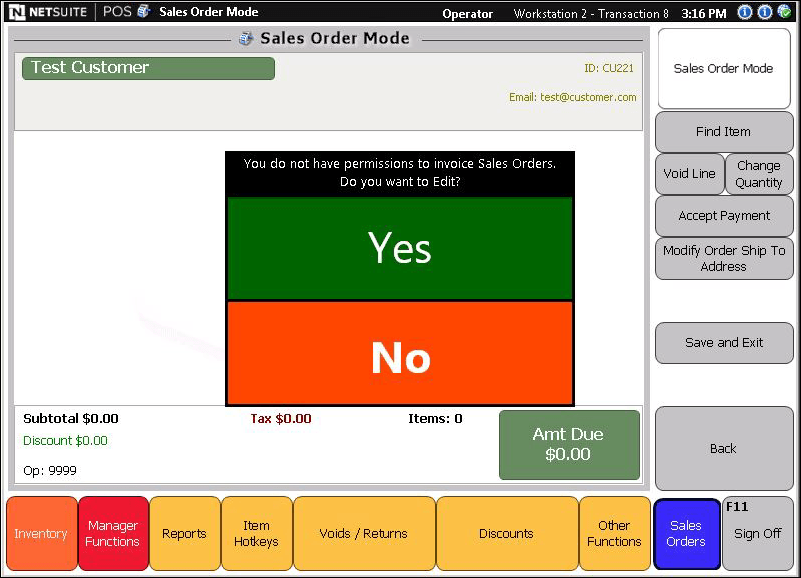The width and height of the screenshot is (801, 578).
Task: Select the Test Customer name field
Action: (x=148, y=68)
